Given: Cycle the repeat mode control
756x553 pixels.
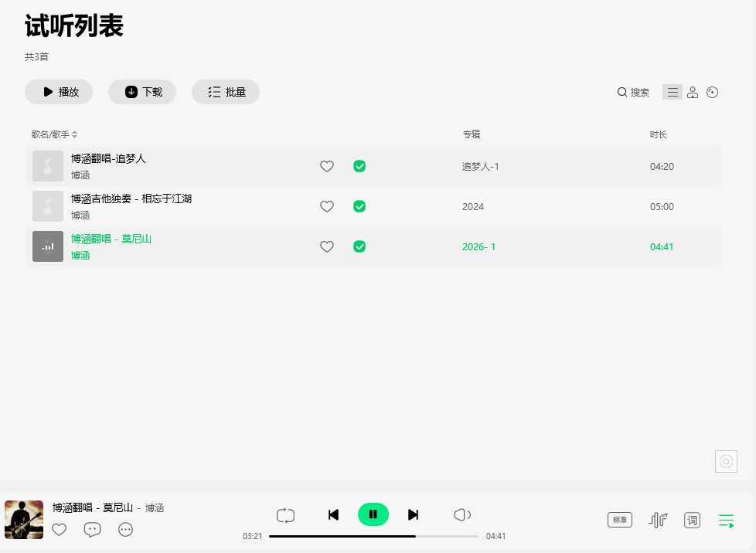Looking at the screenshot, I should click(x=285, y=514).
